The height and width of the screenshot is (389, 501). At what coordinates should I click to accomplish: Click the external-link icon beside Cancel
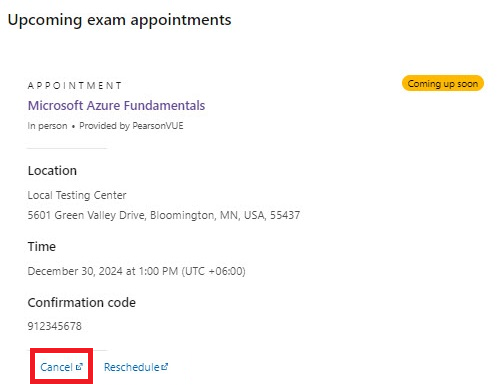pos(79,367)
